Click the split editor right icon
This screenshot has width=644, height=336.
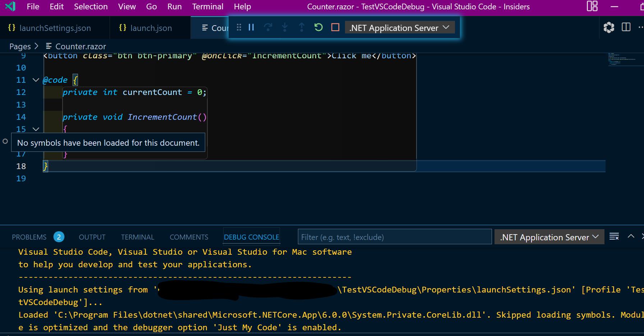[626, 27]
